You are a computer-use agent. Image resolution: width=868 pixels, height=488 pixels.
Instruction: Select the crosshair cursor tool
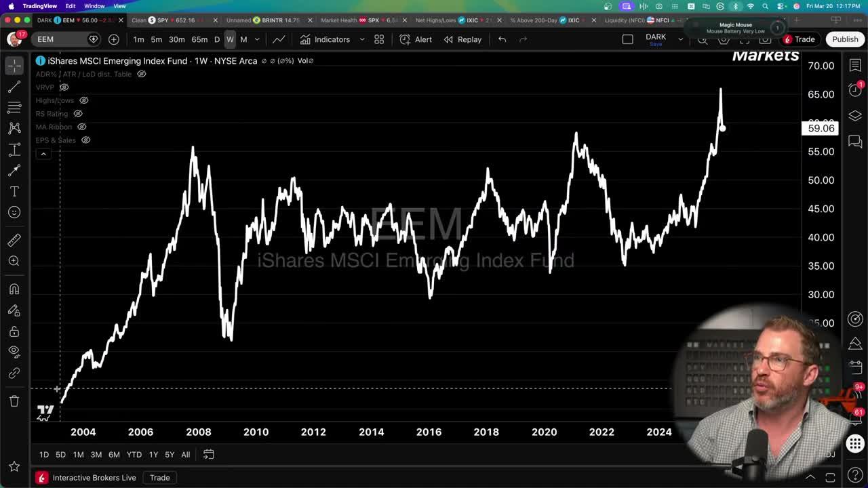point(14,66)
